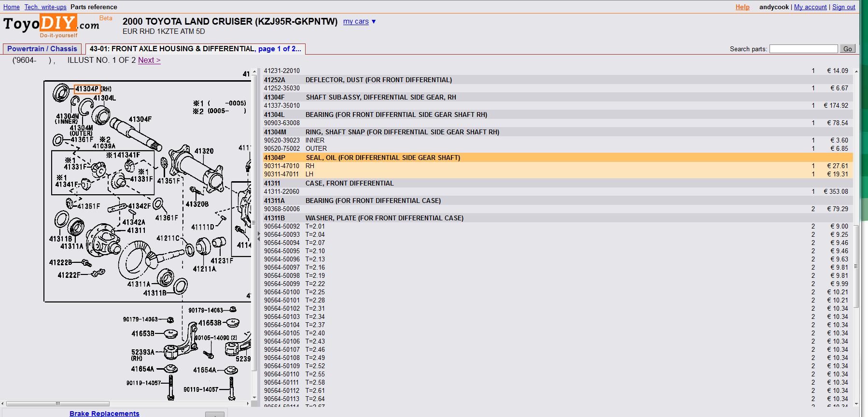Click the diagram's horizontal scroll-right arrow
The width and height of the screenshot is (868, 417).
pos(248,403)
